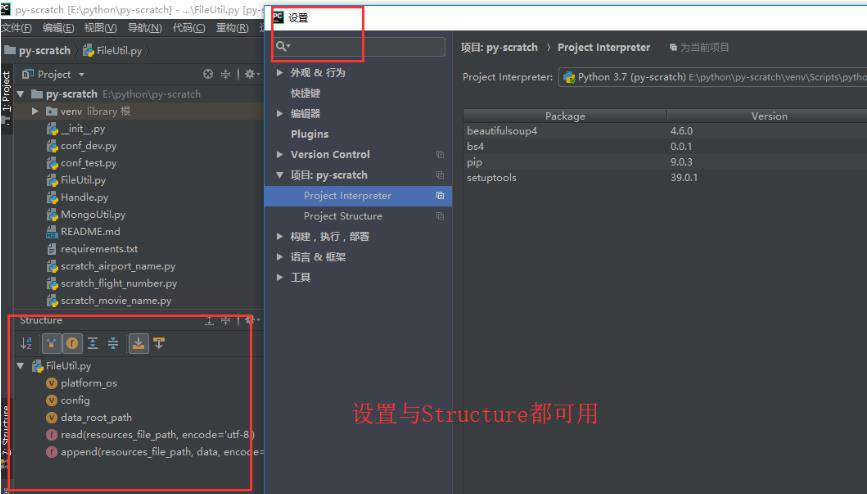Click the collapse all icon in Structure toolbar
Image resolution: width=867 pixels, height=494 pixels.
113,344
